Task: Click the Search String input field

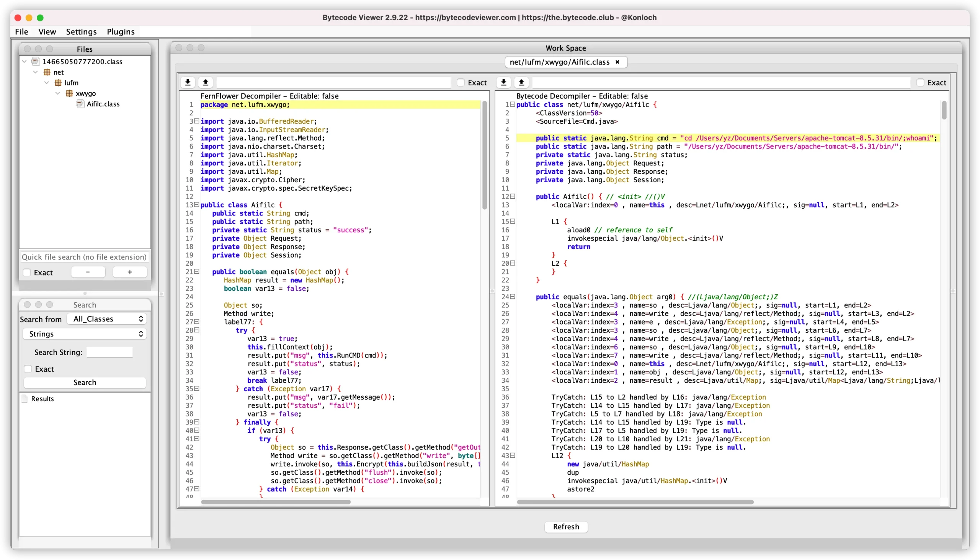Action: (109, 352)
